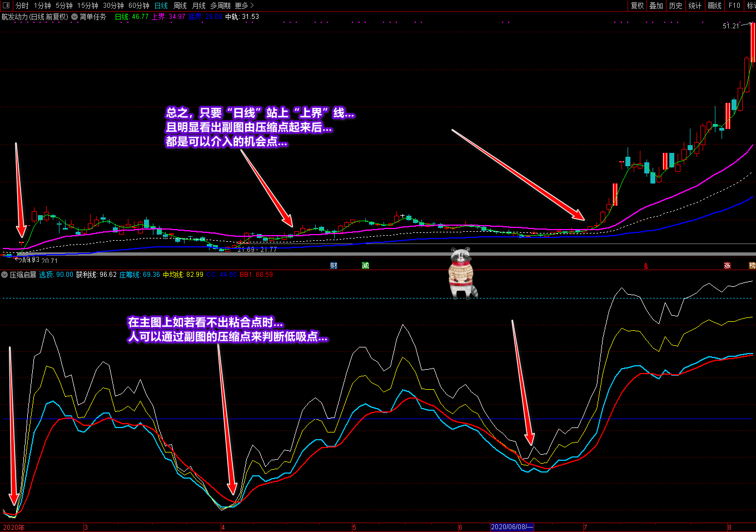Viewport: 756px width, 532px height.
Task: Click the 中轨: 31.53 indicator value
Action: 242,17
